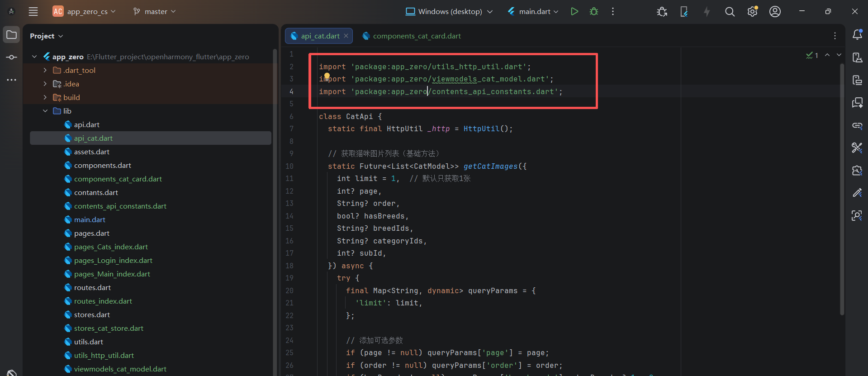Open pages_Main_index.dart file

112,274
